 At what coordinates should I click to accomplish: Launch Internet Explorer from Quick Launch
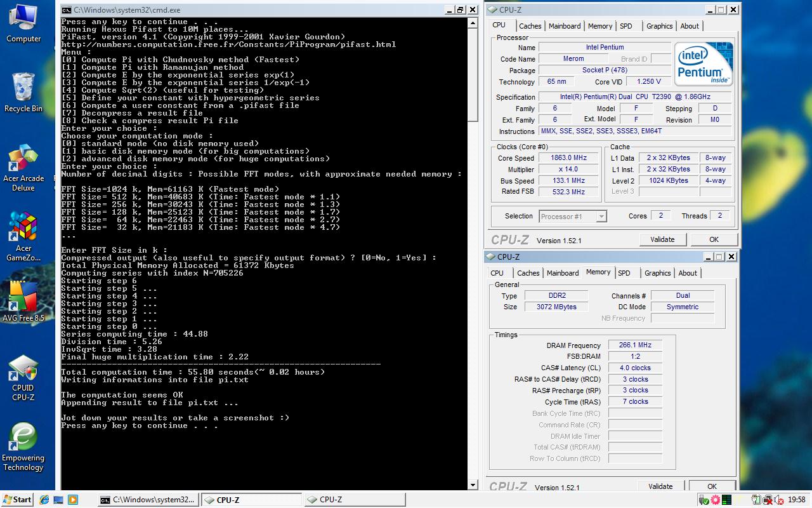coord(44,500)
